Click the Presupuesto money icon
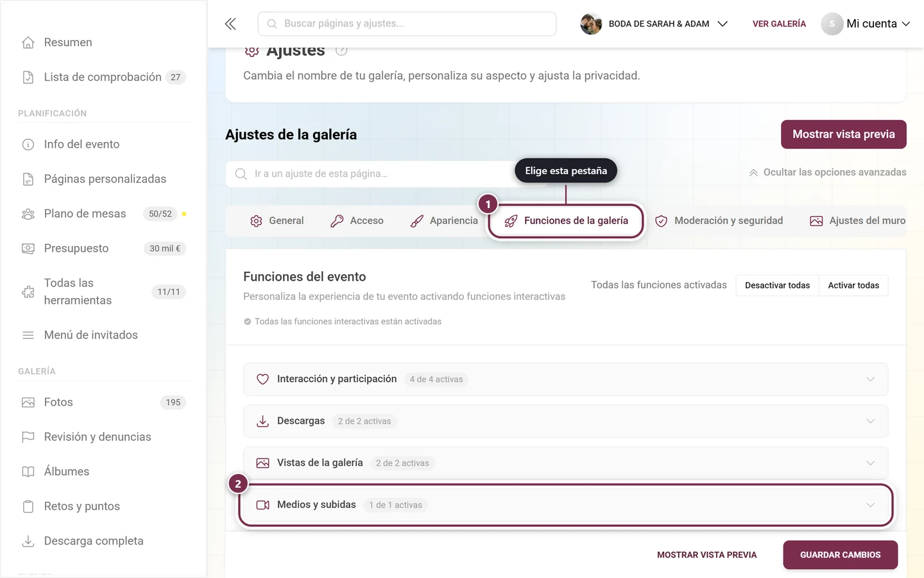Viewport: 924px width, 578px height. pyautogui.click(x=28, y=249)
